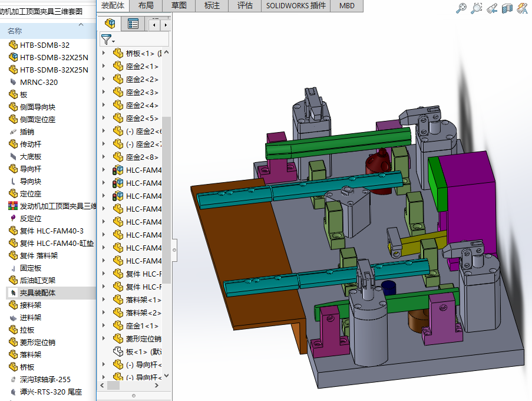This screenshot has width=532, height=401.
Task: Expand the 落料架<1> tree node
Action: [104, 300]
